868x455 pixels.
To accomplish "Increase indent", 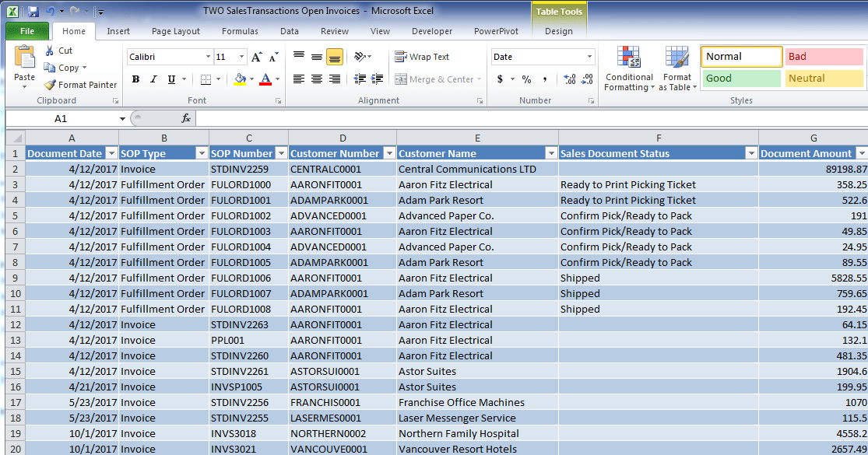I will (378, 79).
